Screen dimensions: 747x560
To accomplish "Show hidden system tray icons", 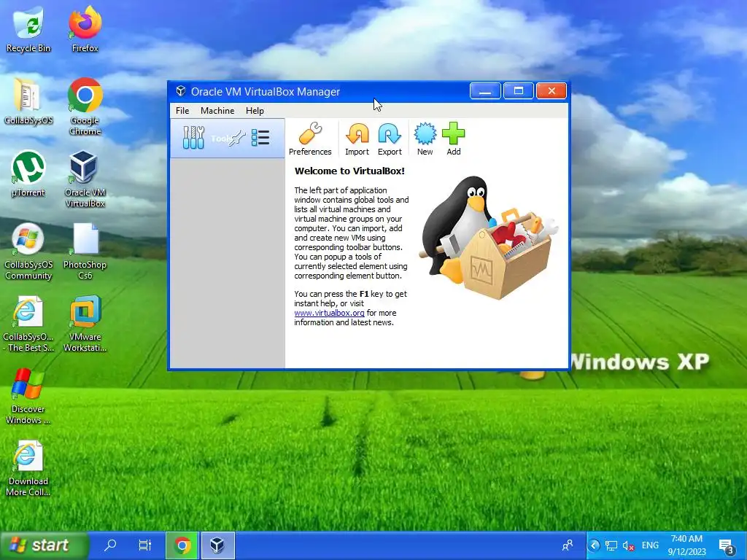I will [x=594, y=545].
